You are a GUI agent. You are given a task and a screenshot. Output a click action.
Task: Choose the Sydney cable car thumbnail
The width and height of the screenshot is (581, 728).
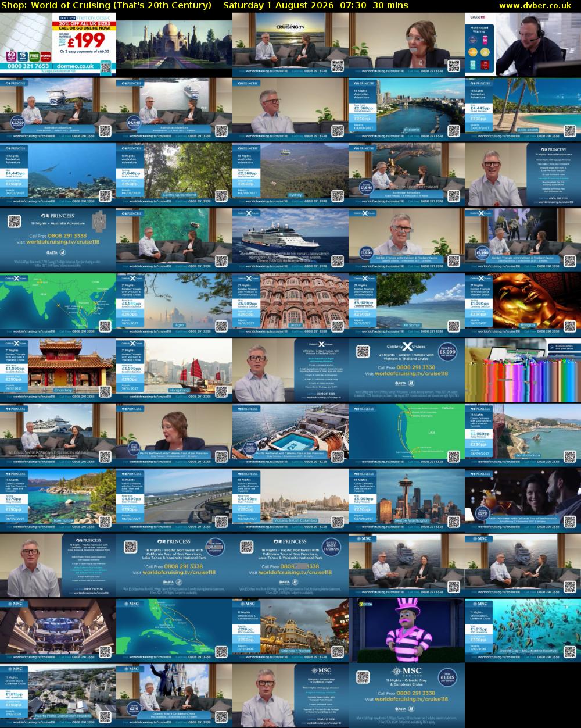[x=290, y=174]
